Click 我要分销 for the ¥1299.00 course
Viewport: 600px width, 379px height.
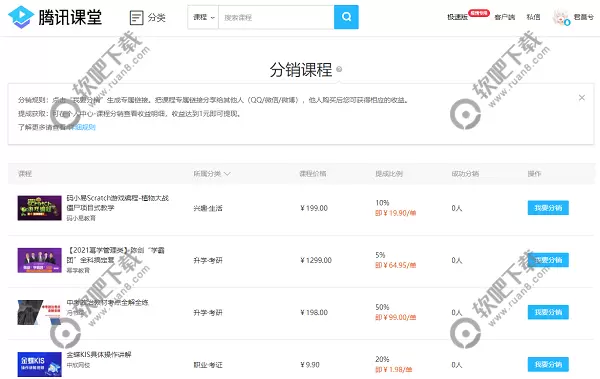click(x=548, y=260)
